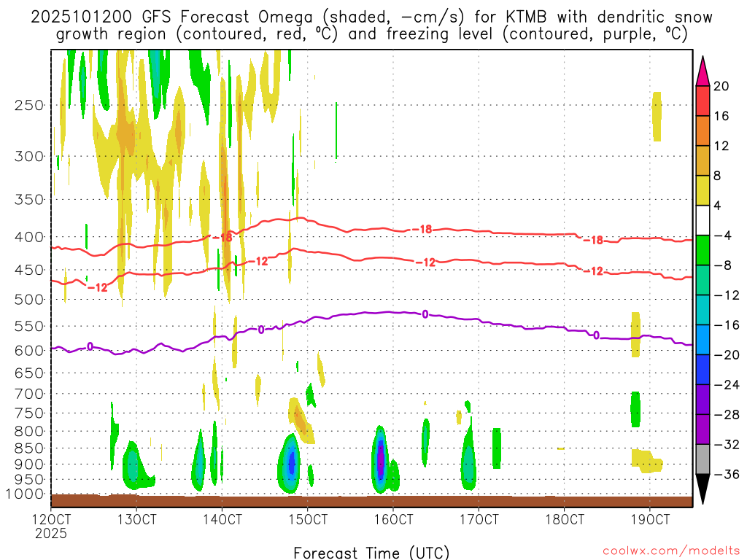Click the 250 pressure level axis label
Viewport: 747px width, 560px height.
click(x=28, y=105)
